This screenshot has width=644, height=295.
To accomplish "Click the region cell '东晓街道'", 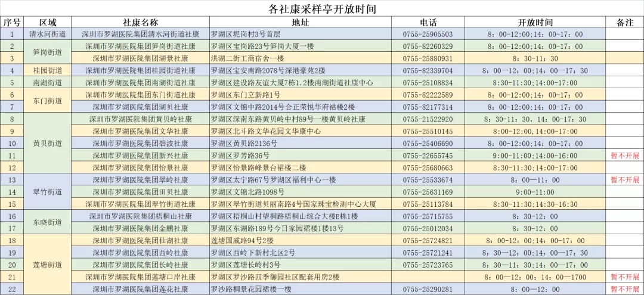I will (48, 222).
